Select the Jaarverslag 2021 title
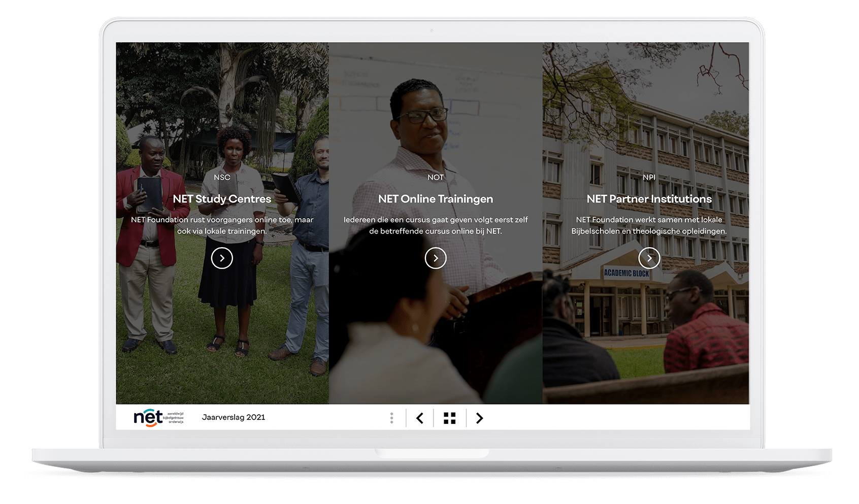 click(x=234, y=417)
